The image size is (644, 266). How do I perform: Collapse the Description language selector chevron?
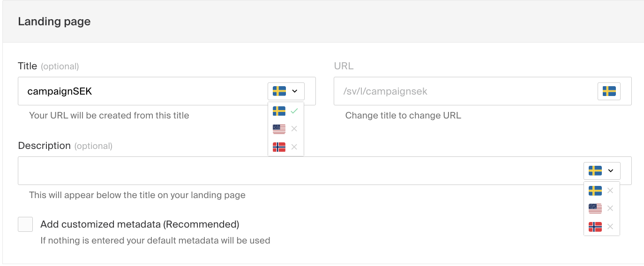point(610,171)
